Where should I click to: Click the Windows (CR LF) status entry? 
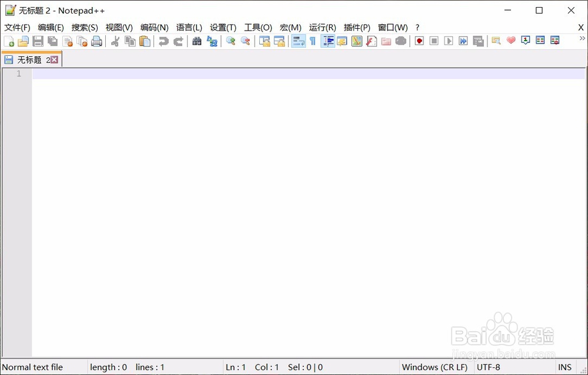pos(435,367)
